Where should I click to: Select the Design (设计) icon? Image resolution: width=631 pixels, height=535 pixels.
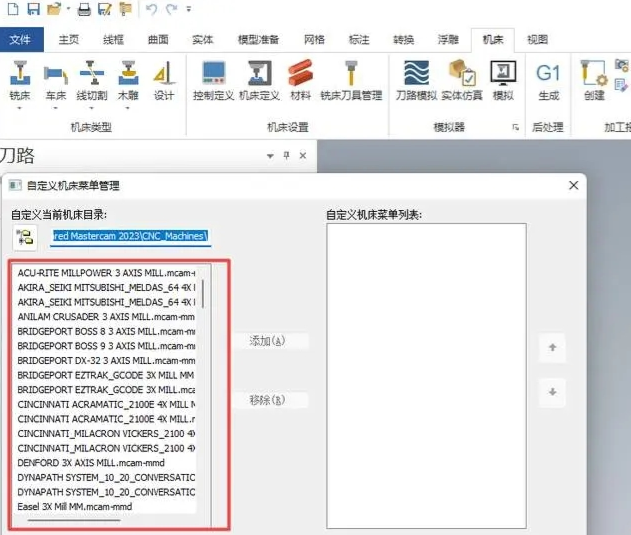click(x=163, y=80)
